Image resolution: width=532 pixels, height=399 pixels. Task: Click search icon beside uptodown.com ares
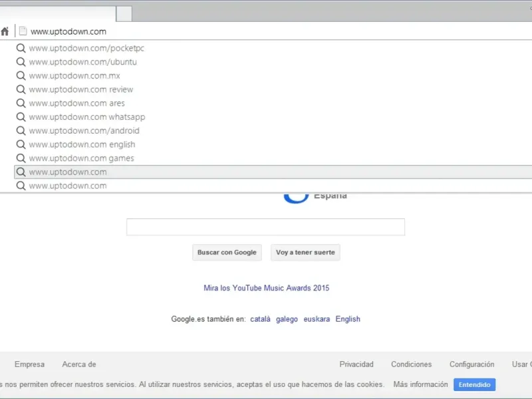point(21,103)
